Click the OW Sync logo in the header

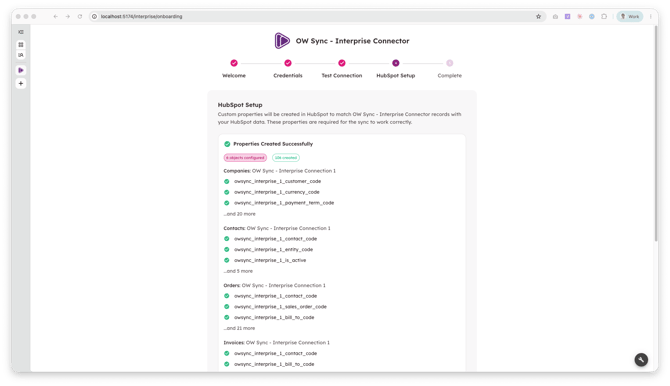282,41
